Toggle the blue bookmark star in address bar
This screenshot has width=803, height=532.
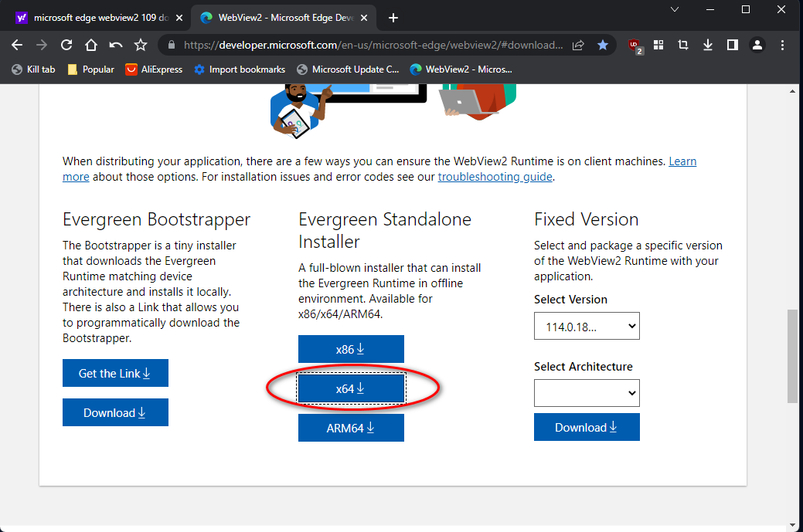pyautogui.click(x=603, y=45)
